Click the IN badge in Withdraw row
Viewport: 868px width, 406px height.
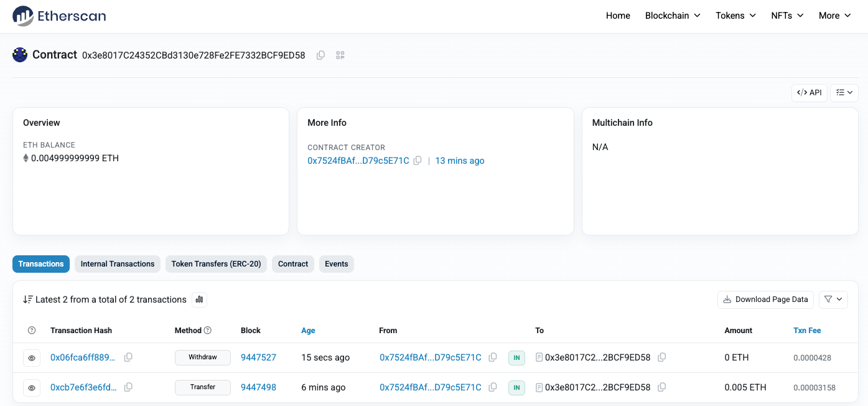(x=516, y=357)
